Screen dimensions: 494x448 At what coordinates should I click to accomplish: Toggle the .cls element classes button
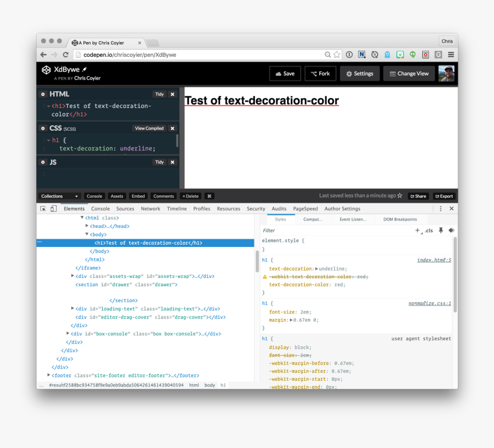429,230
